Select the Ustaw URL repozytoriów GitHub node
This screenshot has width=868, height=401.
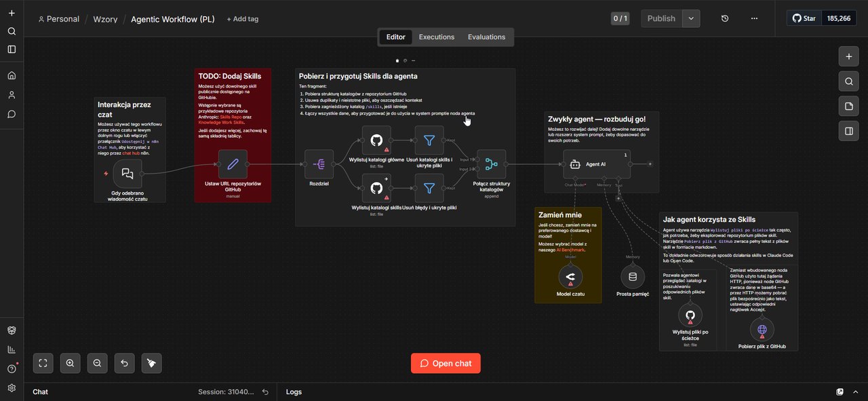click(x=233, y=164)
